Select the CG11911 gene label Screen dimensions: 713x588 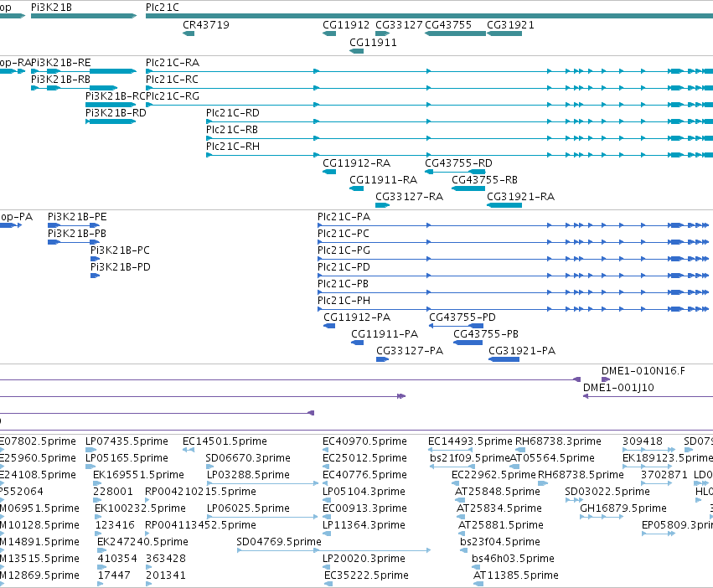(x=373, y=42)
